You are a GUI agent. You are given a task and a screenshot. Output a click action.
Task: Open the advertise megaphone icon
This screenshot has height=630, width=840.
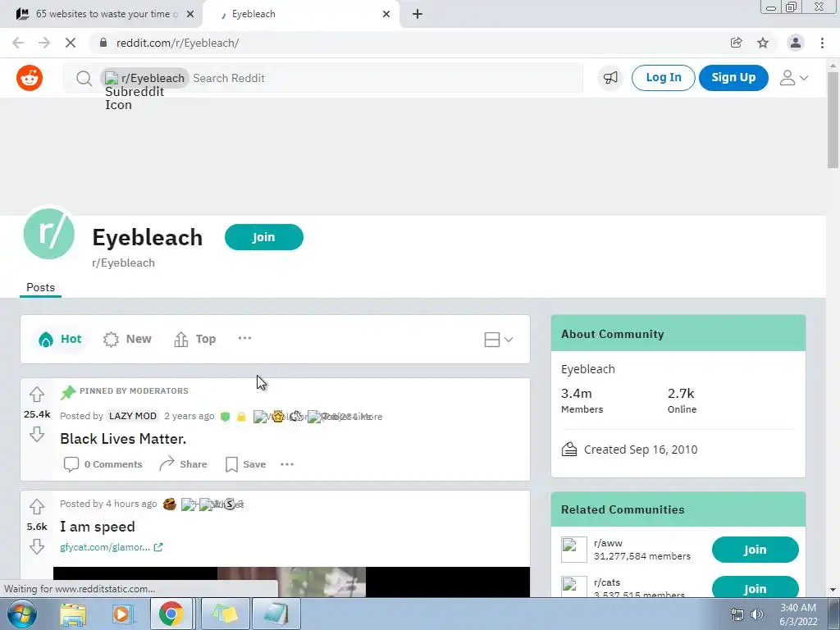point(610,78)
